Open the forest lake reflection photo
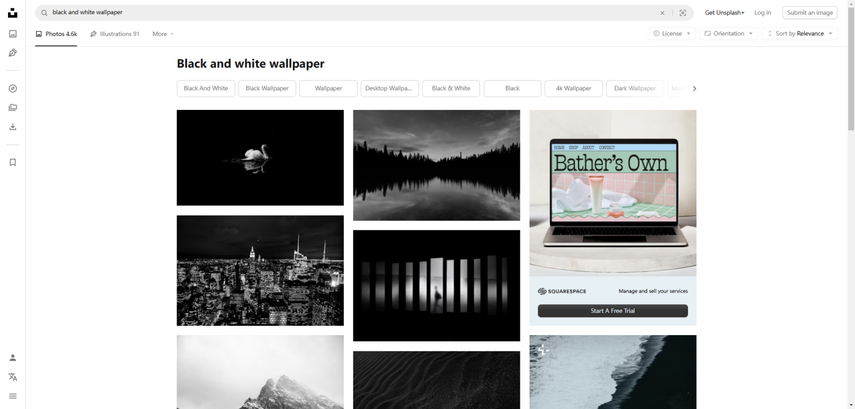The width and height of the screenshot is (855, 409). click(x=436, y=165)
